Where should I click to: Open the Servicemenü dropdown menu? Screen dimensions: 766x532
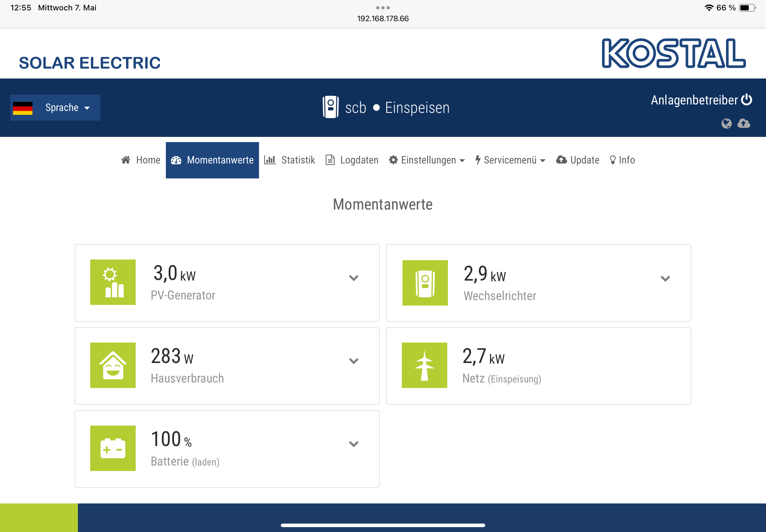click(510, 160)
